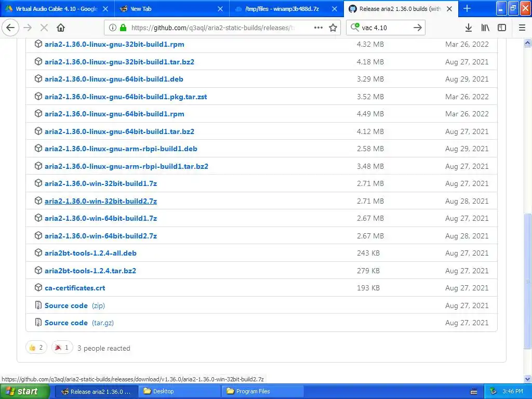The width and height of the screenshot is (532, 399).
Task: Click the scrollbar down arrow
Action: 528,379
